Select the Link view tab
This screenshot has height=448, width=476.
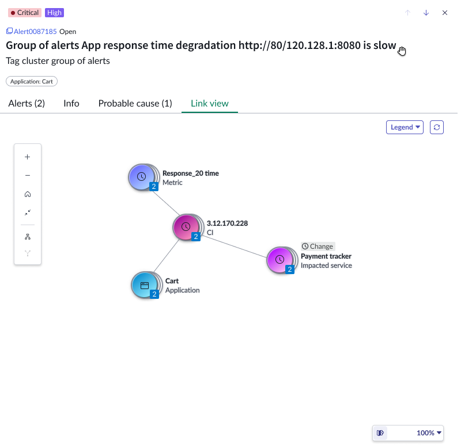(x=209, y=104)
